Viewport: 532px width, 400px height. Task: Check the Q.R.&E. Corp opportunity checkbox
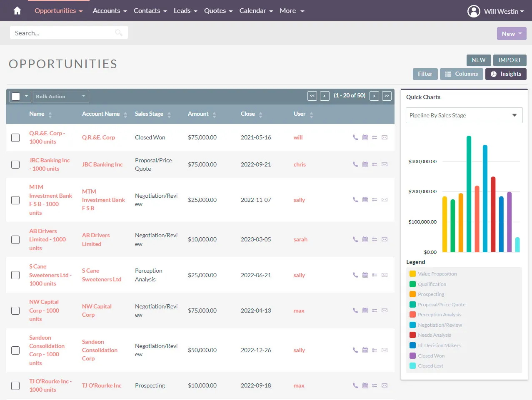coord(15,138)
